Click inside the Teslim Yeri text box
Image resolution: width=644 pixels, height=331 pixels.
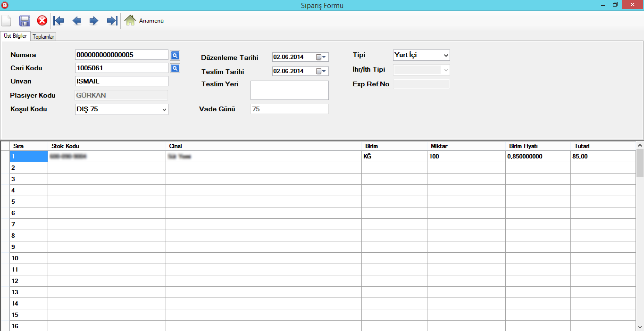coord(289,90)
